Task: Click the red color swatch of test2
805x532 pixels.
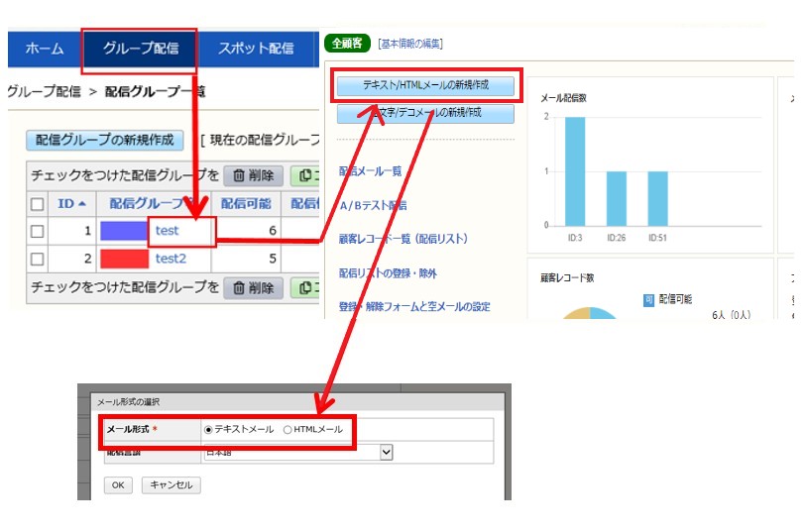Action: coord(124,260)
